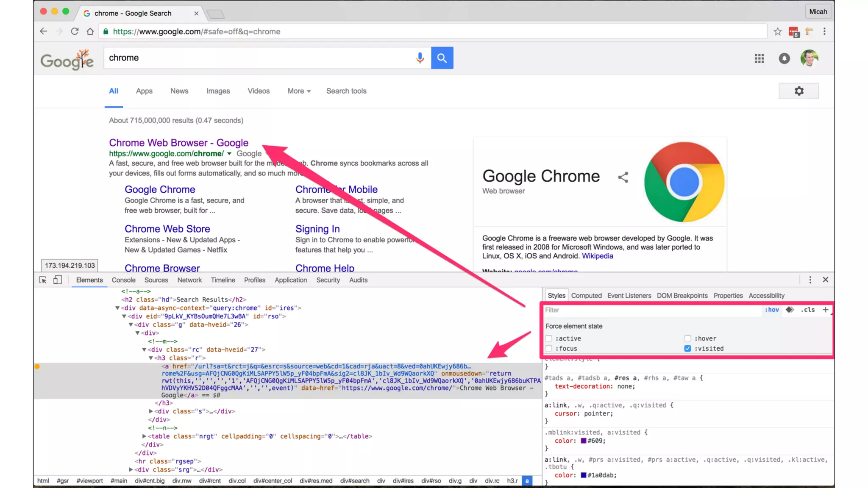Open the More search filter dropdown
The height and width of the screenshot is (488, 868).
coord(299,91)
